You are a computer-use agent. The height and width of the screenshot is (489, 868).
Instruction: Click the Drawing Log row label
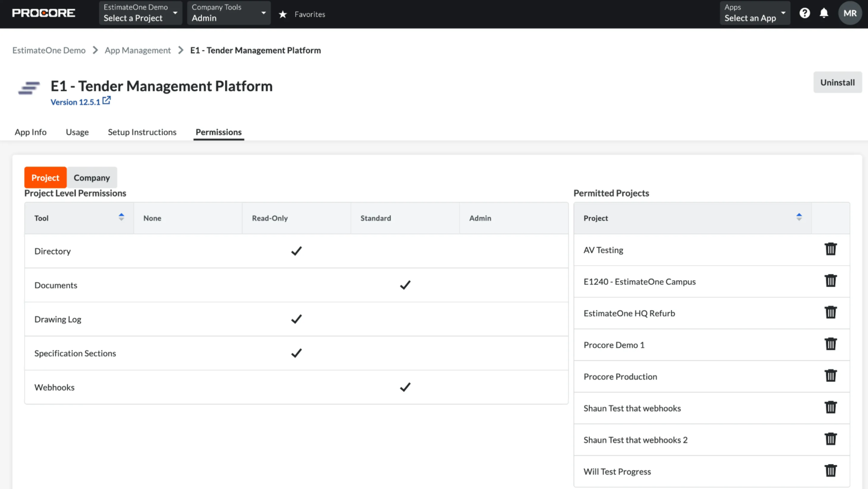click(58, 319)
